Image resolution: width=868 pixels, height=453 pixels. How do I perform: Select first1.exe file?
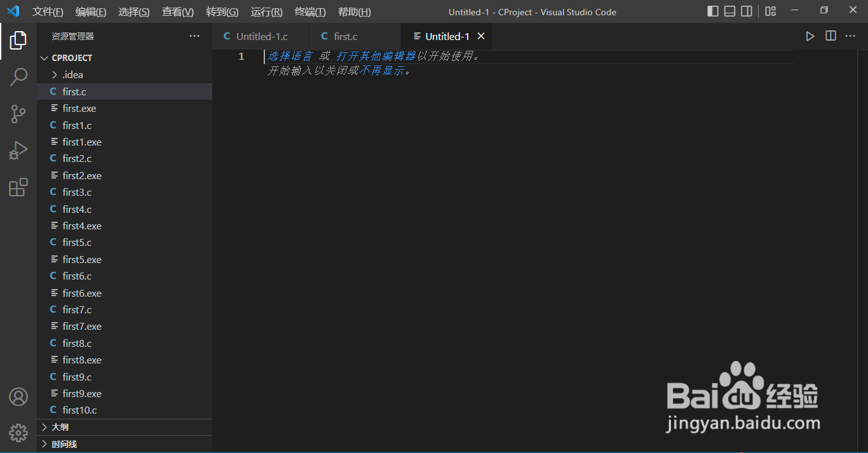tap(125, 142)
